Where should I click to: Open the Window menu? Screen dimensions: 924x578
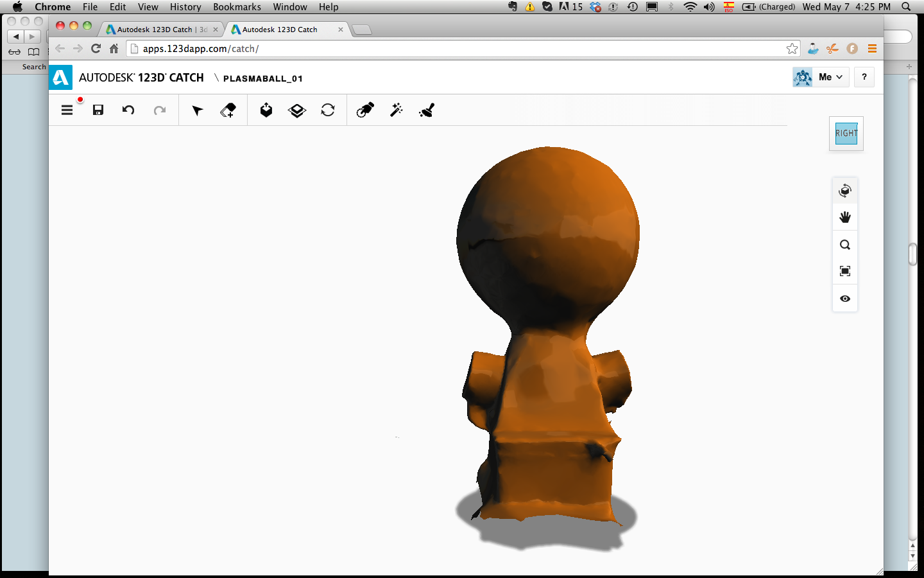point(290,7)
